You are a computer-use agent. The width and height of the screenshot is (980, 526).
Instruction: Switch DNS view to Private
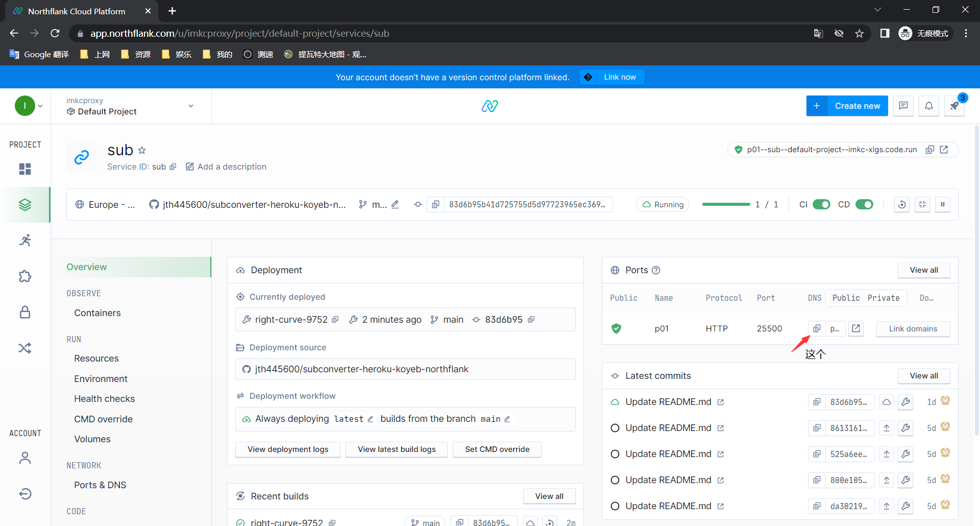pos(883,298)
